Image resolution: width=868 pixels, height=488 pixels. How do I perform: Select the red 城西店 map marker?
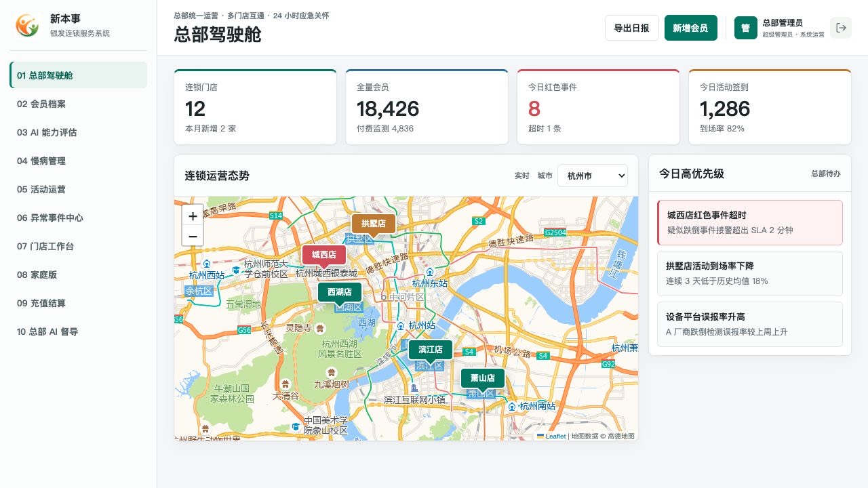click(324, 255)
